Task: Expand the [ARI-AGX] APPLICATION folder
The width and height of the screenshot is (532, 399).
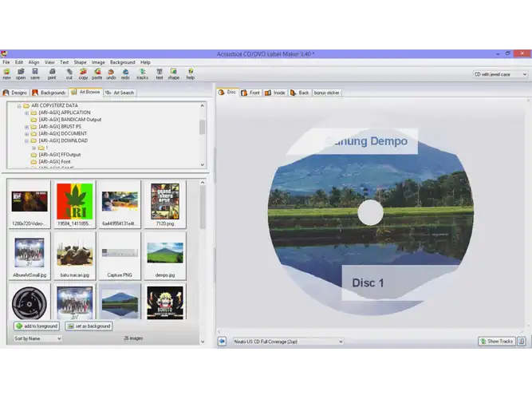Action: tap(27, 113)
